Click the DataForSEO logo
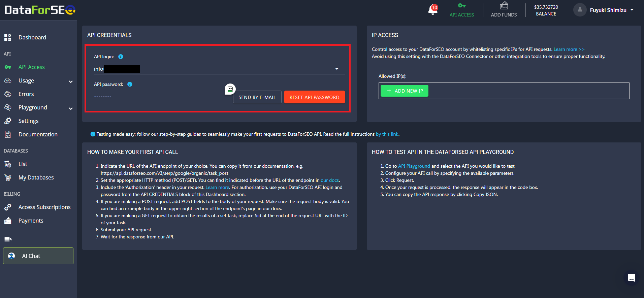 (40, 10)
